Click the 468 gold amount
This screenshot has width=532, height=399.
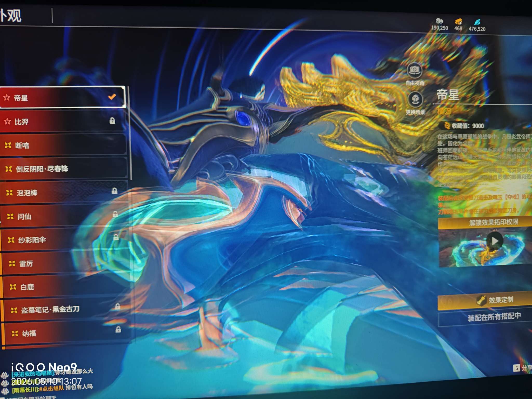click(x=458, y=28)
